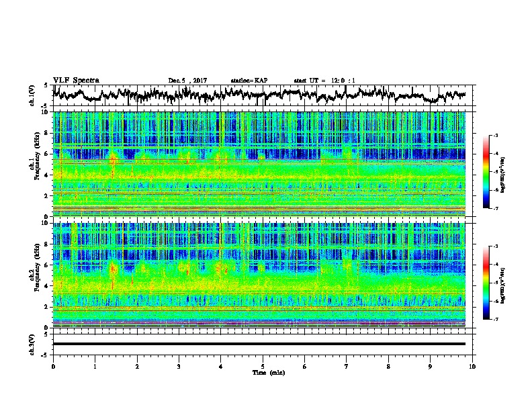Click the 'start UT = 12:0 :1' text
532x411 pixels.
(x=324, y=81)
